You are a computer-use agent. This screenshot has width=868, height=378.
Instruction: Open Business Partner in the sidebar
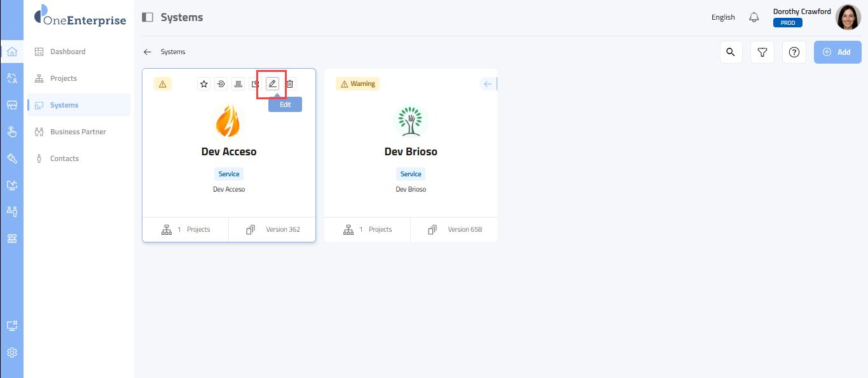pyautogui.click(x=78, y=132)
